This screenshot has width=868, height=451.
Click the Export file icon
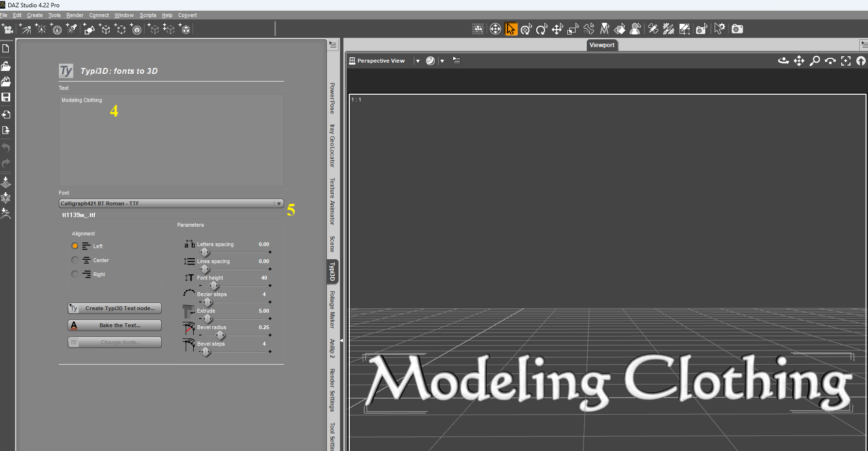6,130
